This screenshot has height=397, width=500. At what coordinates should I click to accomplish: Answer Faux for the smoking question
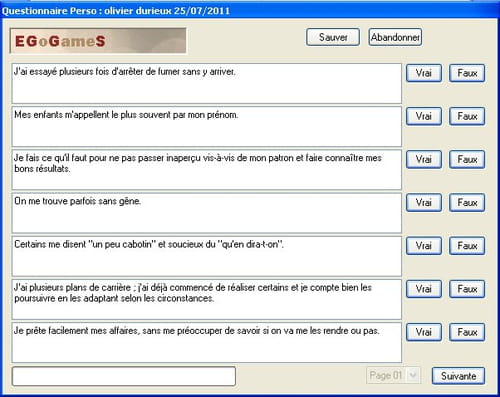[x=467, y=73]
